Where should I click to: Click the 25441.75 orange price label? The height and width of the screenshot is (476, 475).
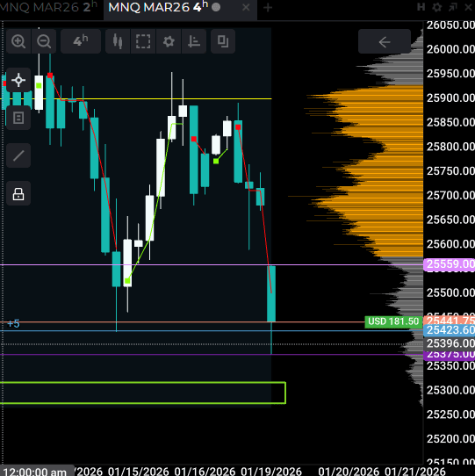tap(449, 321)
